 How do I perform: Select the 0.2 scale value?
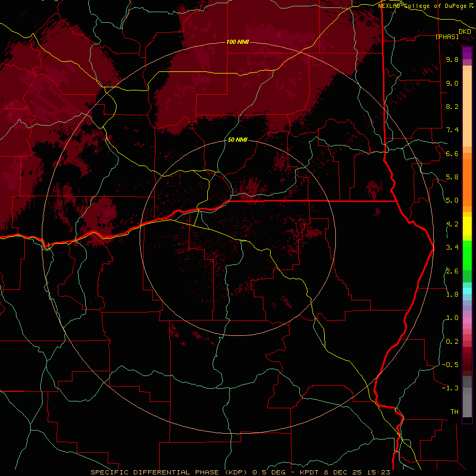[x=452, y=342]
